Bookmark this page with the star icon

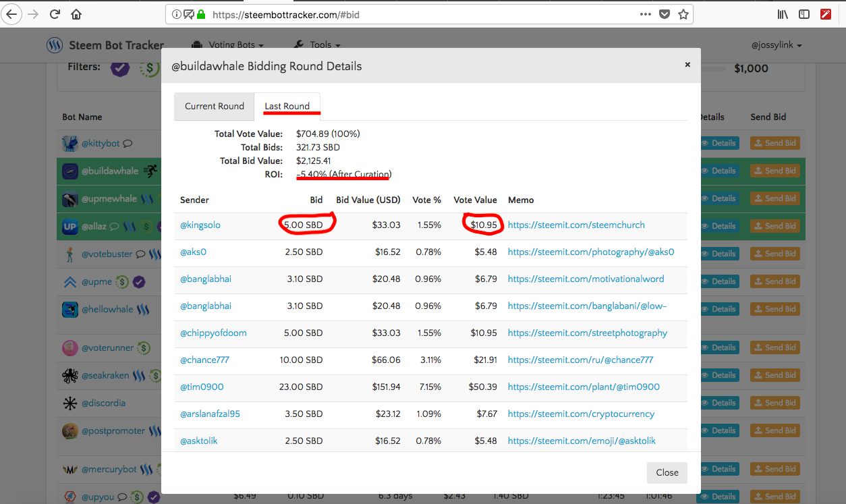point(683,13)
